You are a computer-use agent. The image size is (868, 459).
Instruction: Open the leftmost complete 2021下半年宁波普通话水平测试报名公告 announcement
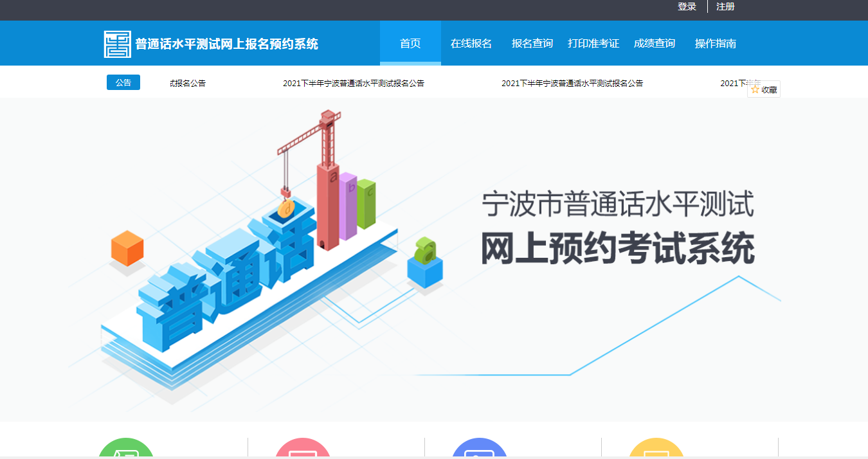(354, 84)
